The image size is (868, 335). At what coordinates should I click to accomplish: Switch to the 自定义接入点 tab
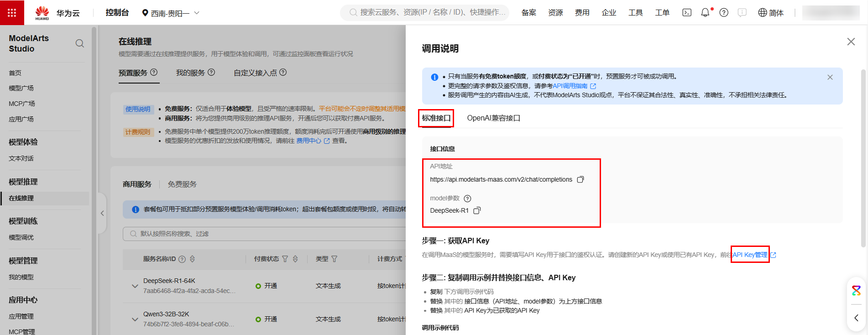pos(255,73)
